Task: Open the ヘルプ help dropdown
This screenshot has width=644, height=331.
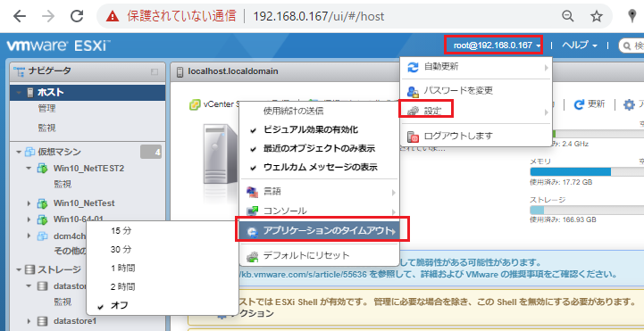Action: point(580,46)
